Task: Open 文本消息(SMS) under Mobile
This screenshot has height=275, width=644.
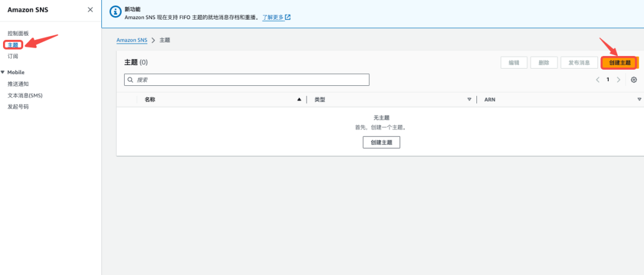Action: [25, 95]
